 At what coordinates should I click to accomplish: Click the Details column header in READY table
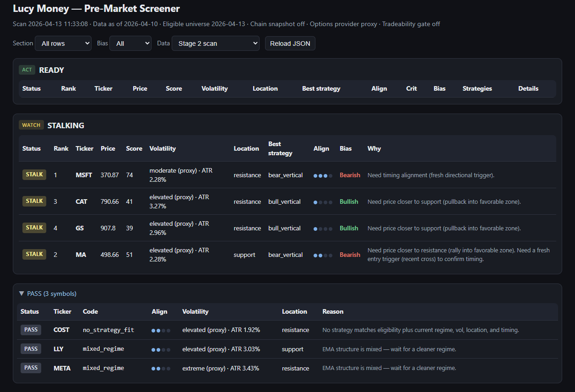(528, 88)
